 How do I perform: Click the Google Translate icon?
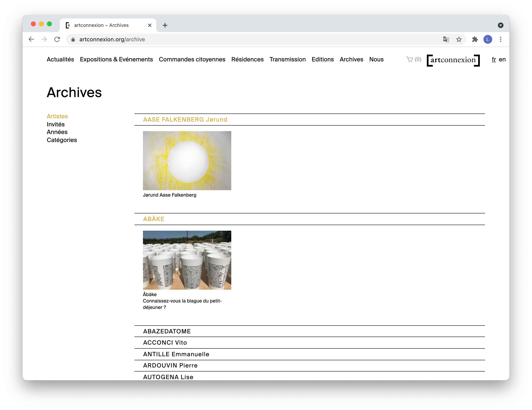(x=446, y=40)
